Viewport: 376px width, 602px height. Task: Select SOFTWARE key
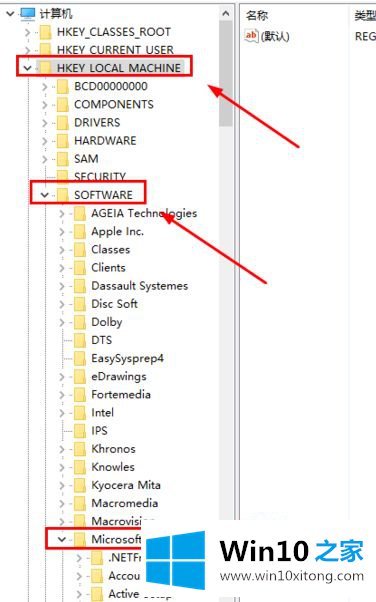(x=103, y=195)
